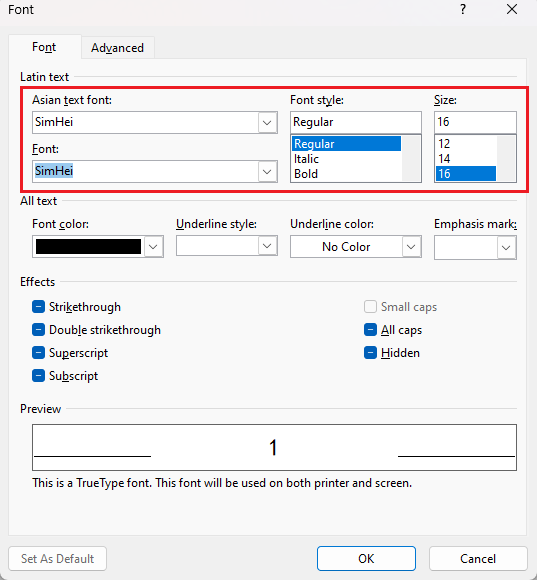Screen dimensions: 537x580
Task: Click the Cancel button
Action: (478, 559)
